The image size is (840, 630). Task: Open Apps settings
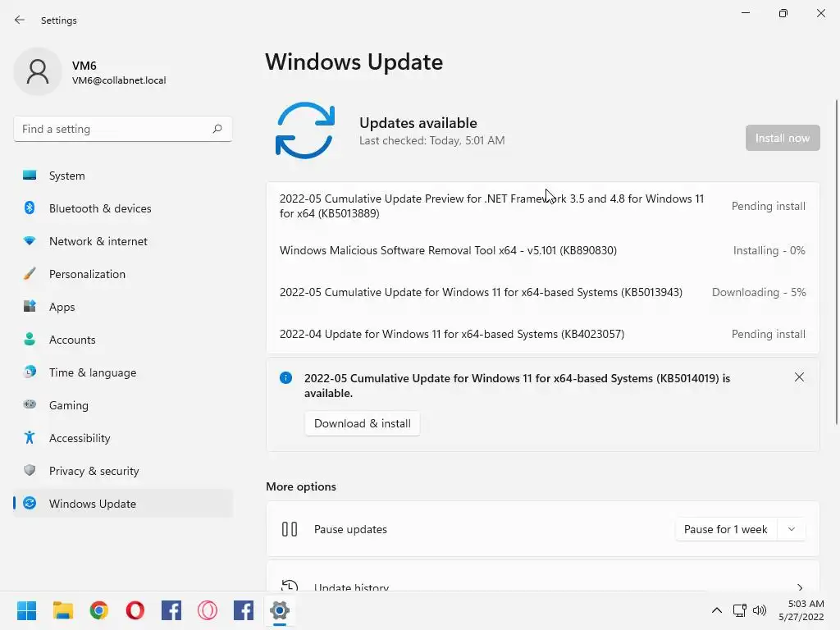(x=123, y=307)
